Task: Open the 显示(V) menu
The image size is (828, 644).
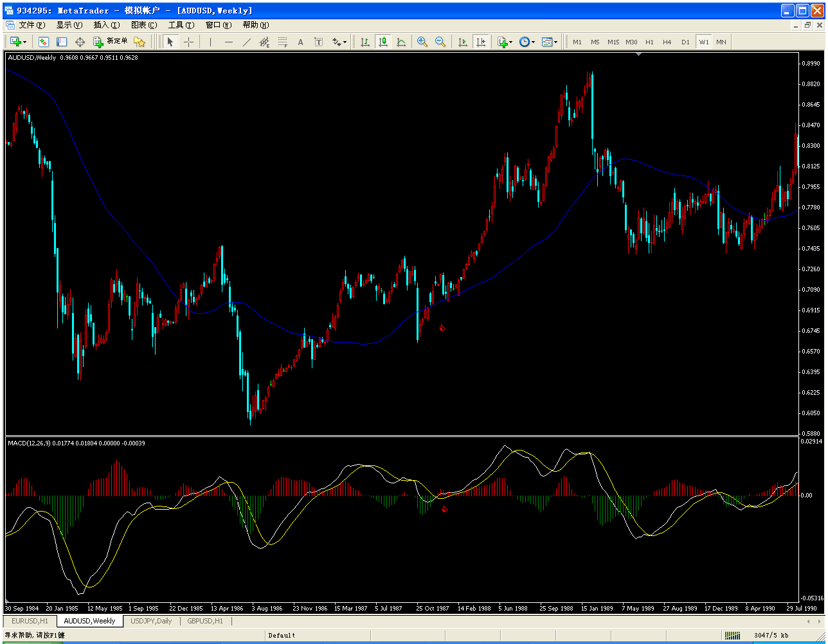Action: [69, 25]
